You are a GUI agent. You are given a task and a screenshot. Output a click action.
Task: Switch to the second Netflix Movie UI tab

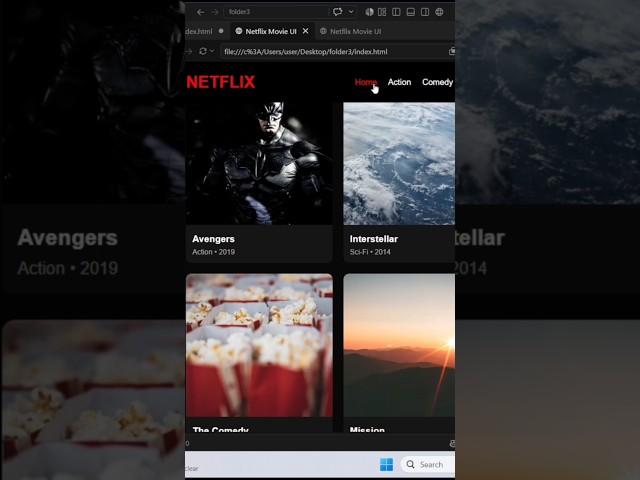point(351,31)
